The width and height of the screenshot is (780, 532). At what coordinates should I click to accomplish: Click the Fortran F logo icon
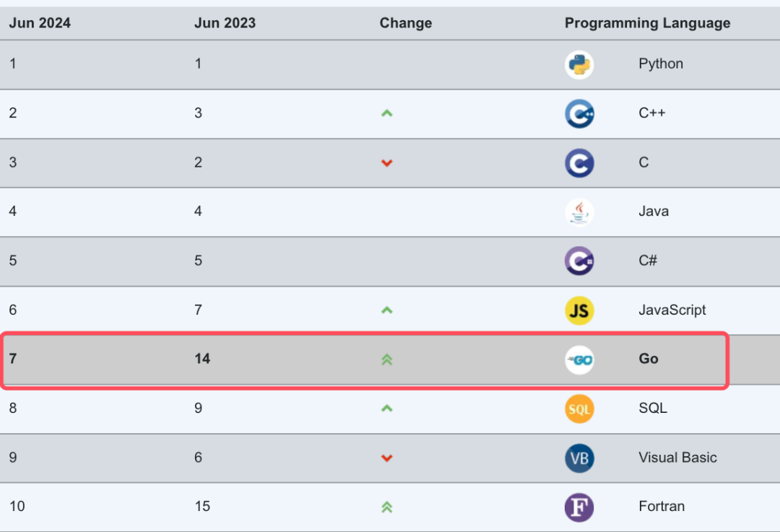pyautogui.click(x=579, y=507)
